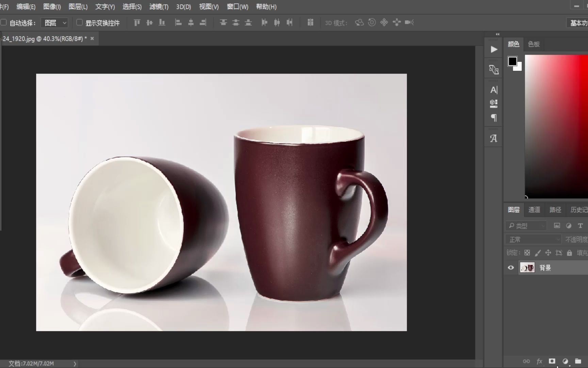This screenshot has width=588, height=368.
Task: Open the 文字(Y) menu
Action: click(x=105, y=6)
